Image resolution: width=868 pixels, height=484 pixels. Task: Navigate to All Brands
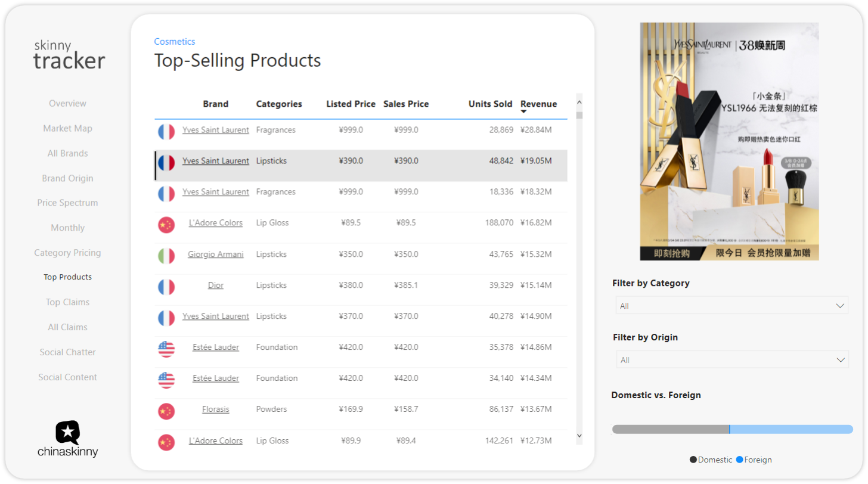[x=67, y=153]
